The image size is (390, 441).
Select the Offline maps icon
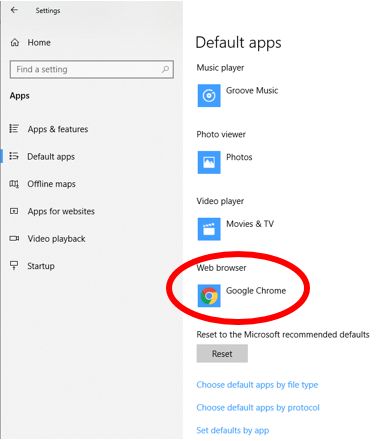tap(14, 184)
